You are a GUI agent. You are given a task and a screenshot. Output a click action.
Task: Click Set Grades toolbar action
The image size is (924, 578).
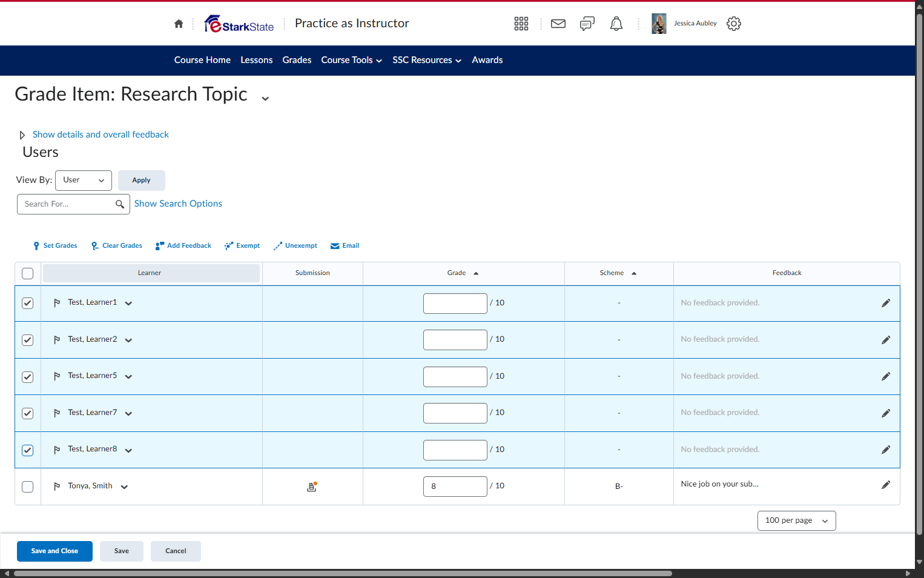click(55, 246)
